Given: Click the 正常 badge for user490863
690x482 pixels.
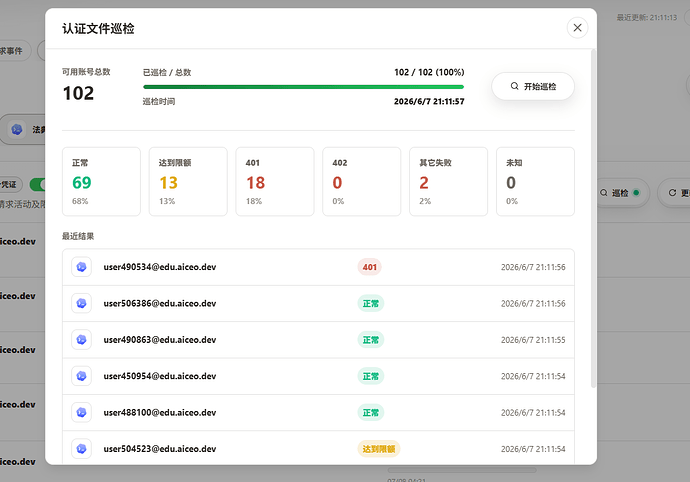Looking at the screenshot, I should coord(371,340).
